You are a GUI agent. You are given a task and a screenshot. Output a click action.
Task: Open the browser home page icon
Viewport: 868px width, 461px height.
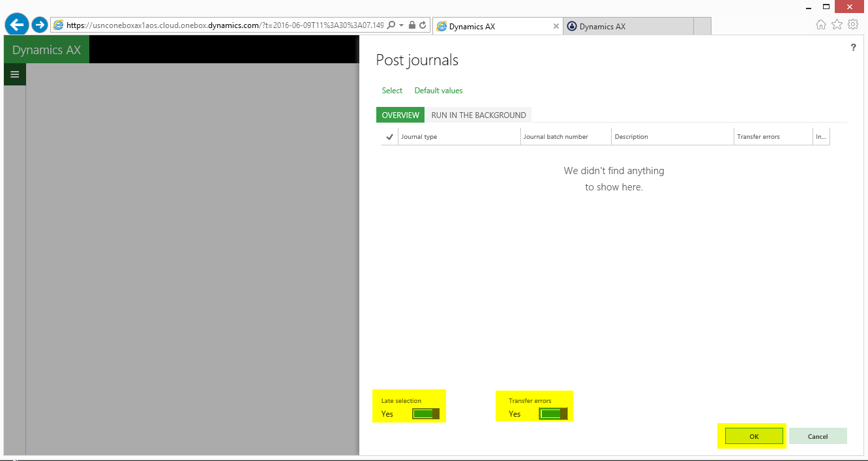pos(821,25)
